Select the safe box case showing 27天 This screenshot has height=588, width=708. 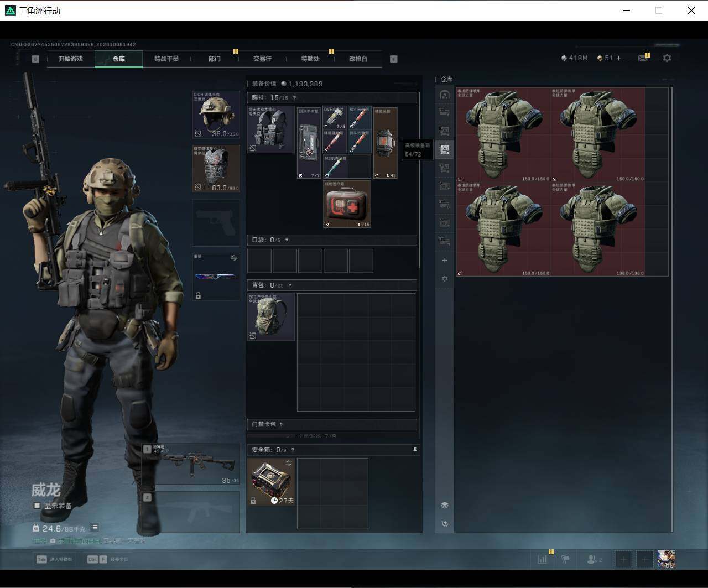pyautogui.click(x=271, y=481)
